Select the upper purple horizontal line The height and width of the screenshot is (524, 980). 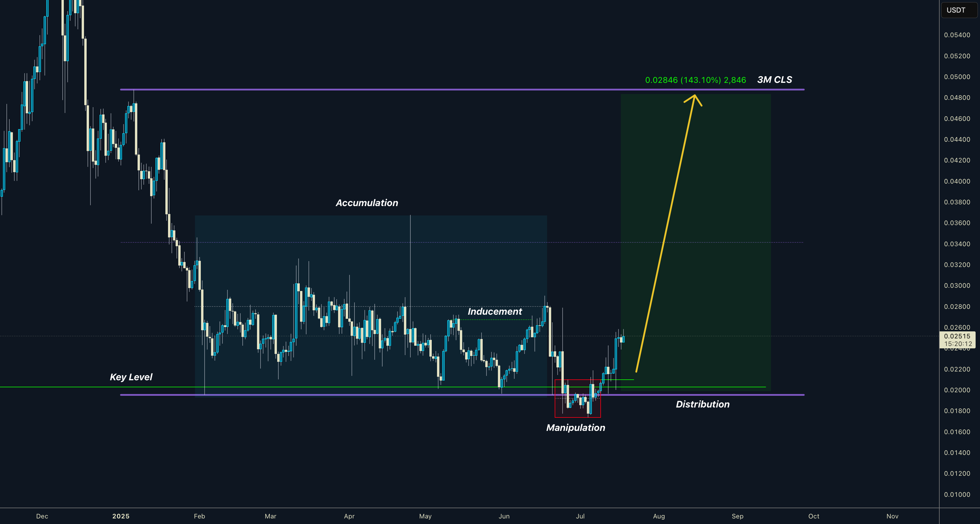(462, 89)
